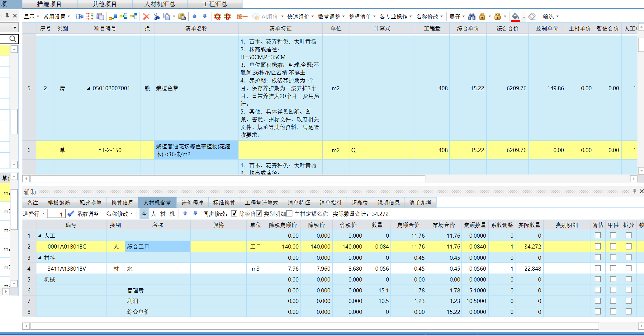The width and height of the screenshot is (644, 335).
Task: Filter by 机 in resource toolbar
Action: pos(172,214)
